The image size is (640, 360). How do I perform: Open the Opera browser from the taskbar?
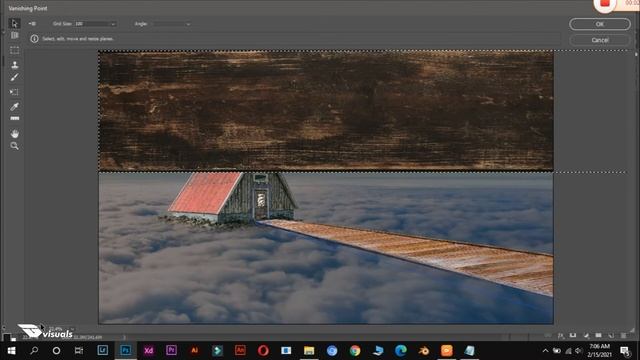pos(263,351)
